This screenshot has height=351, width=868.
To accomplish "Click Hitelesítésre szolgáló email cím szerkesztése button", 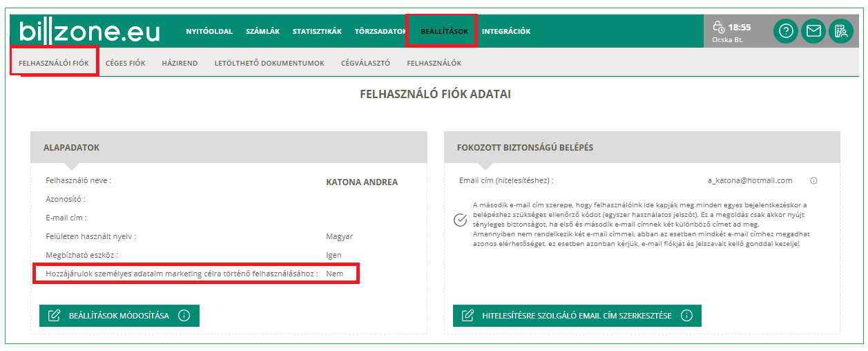I will coord(577,316).
